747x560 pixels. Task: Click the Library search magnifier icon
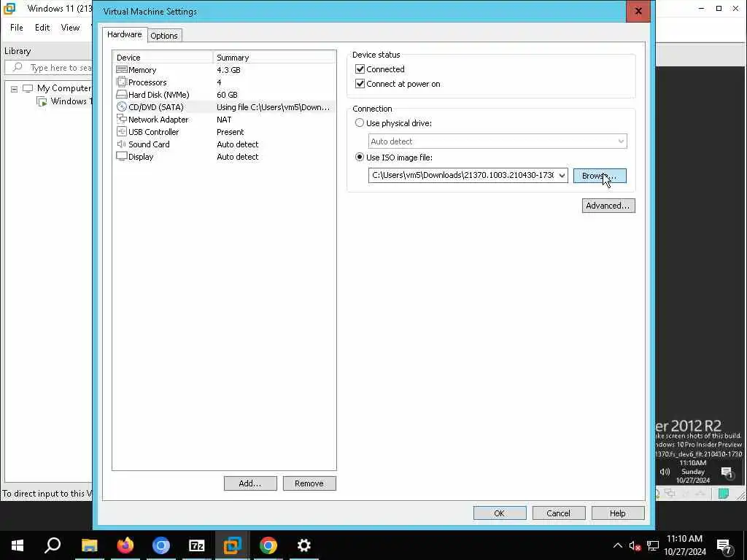pyautogui.click(x=18, y=67)
